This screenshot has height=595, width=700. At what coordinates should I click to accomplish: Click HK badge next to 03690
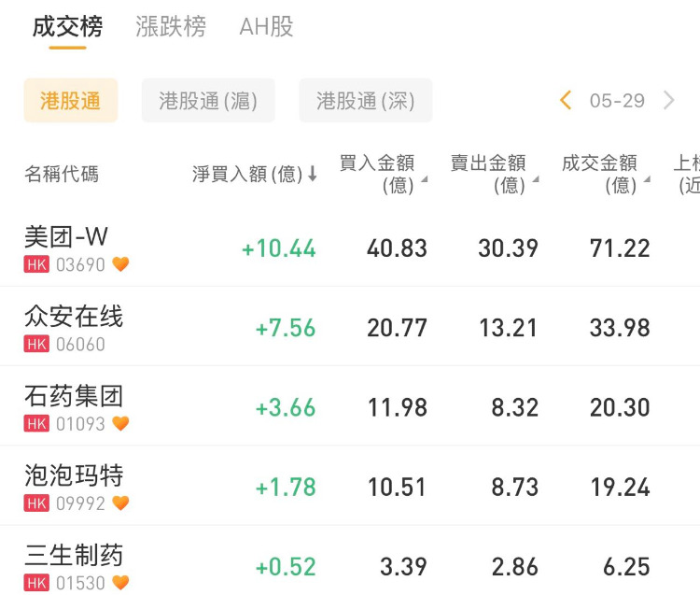[36, 264]
